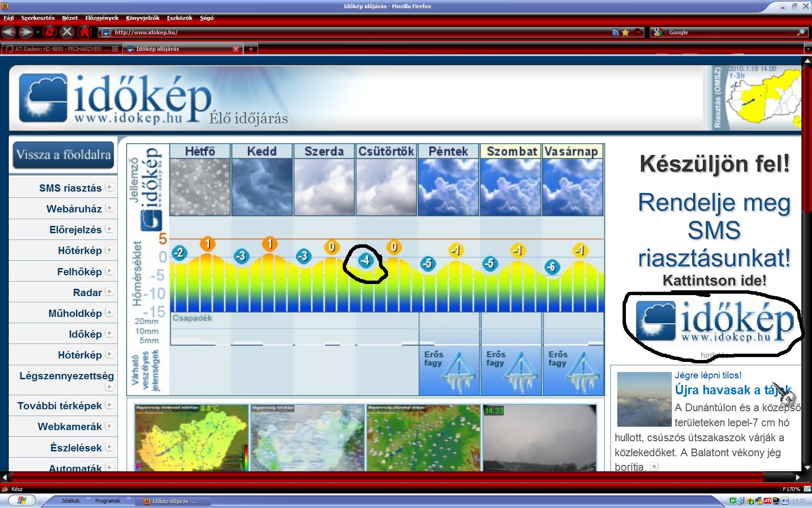Screen dimensions: 812x508
Task: Click the ATI tray icon
Action: (x=767, y=501)
